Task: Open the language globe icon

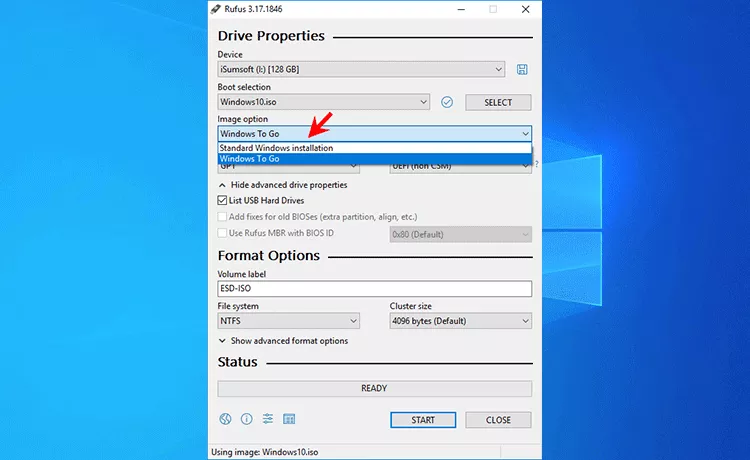Action: 225,419
